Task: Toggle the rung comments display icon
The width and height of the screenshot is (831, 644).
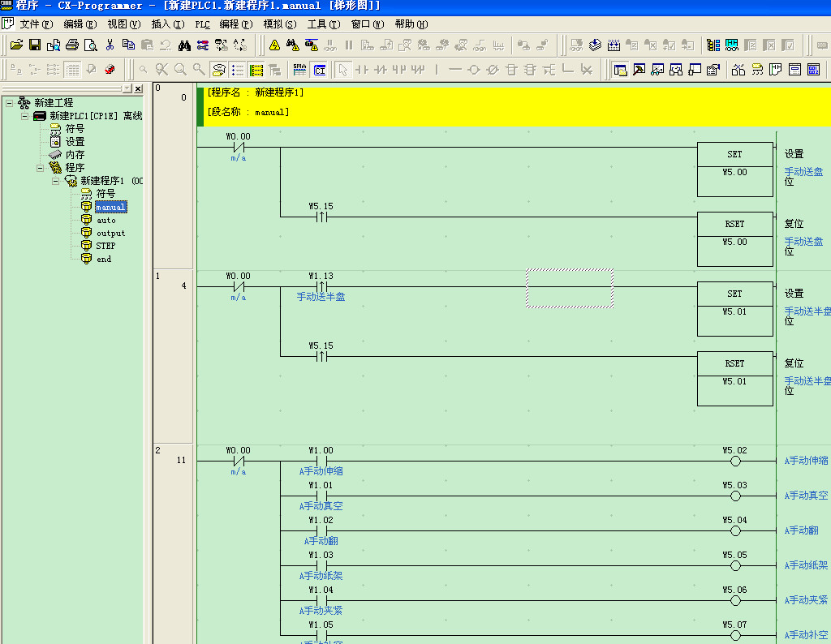Action: (x=237, y=70)
